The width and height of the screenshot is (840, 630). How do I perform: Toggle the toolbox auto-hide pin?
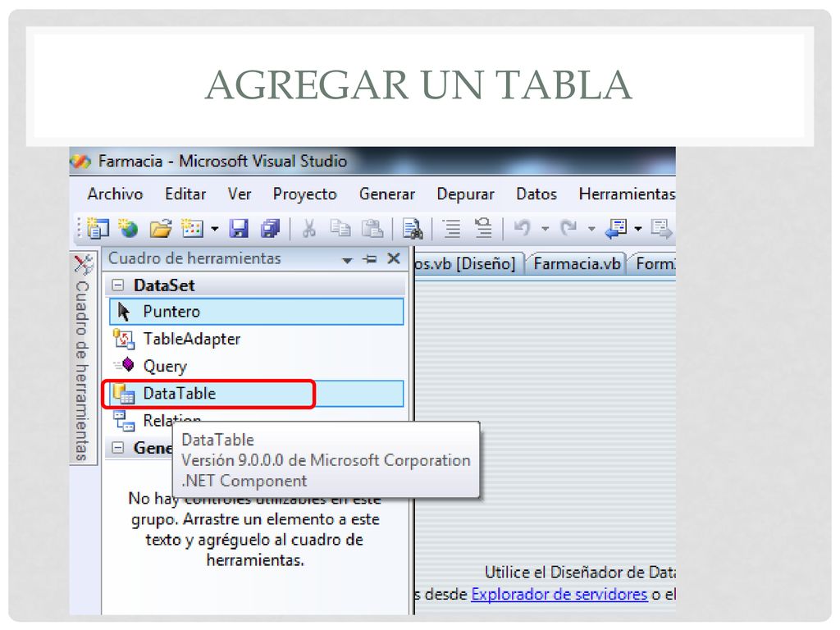click(369, 259)
